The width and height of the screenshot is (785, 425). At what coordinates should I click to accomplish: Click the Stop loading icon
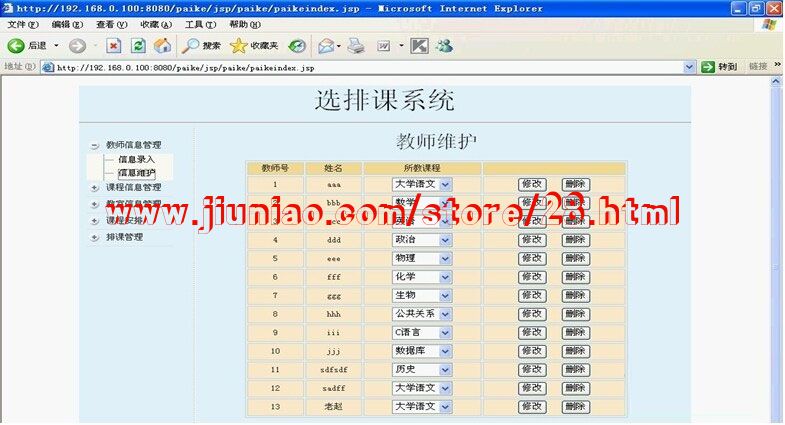coord(114,45)
